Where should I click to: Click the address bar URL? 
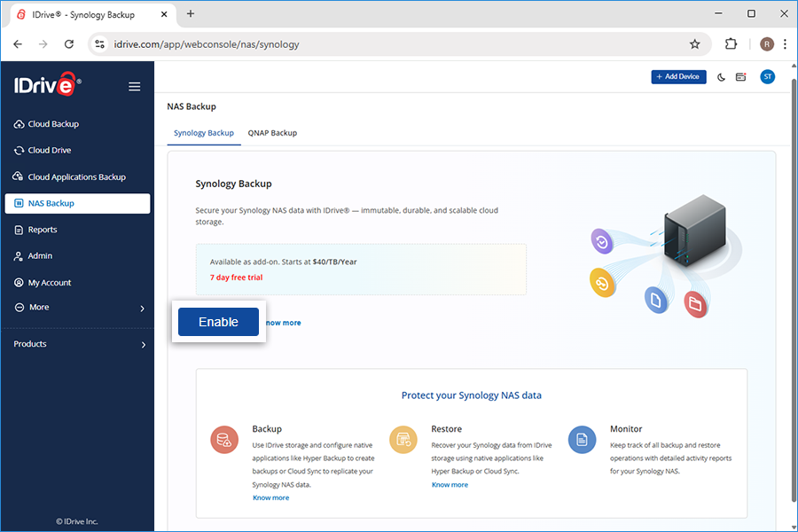tap(206, 44)
